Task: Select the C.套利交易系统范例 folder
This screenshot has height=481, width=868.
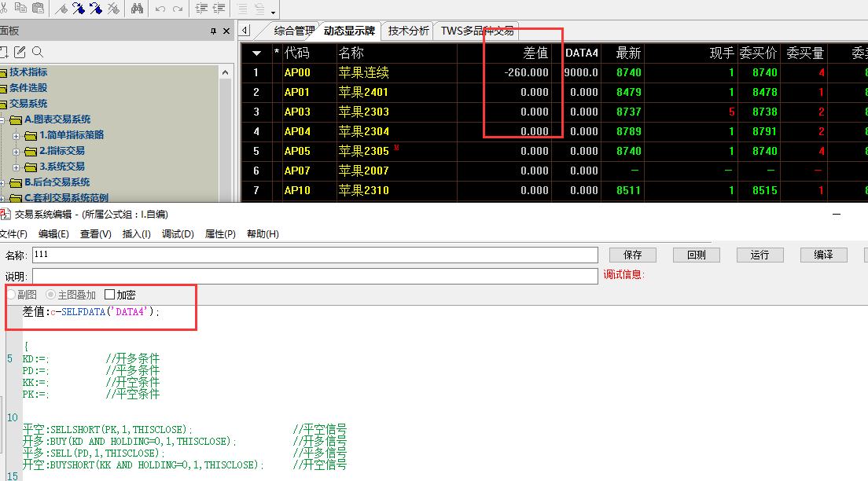Action: 66,197
